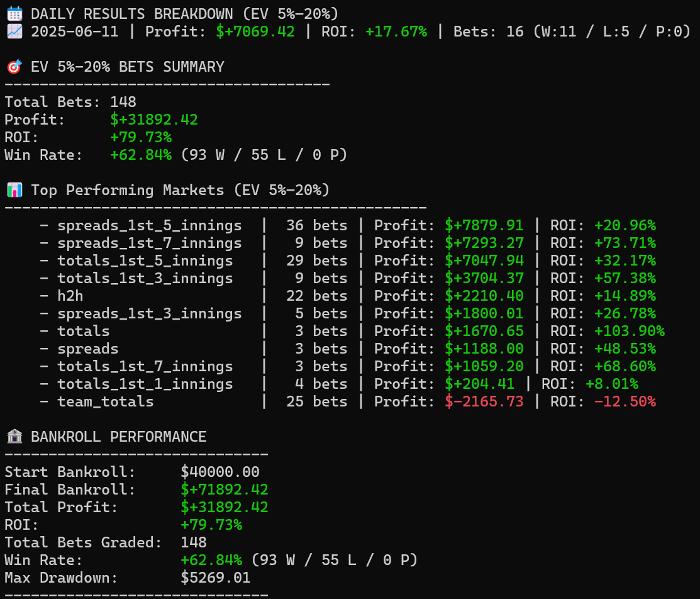This screenshot has height=599, width=700.
Task: Select profit $+7047.94 value
Action: pos(484,260)
